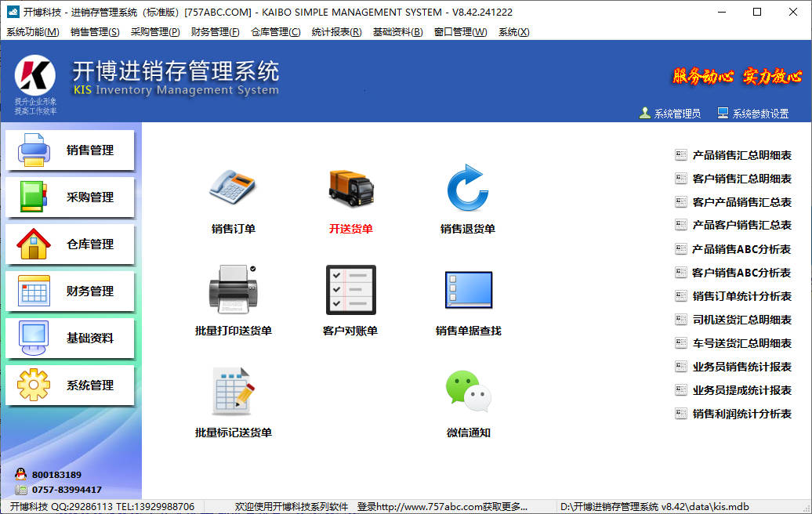
Task: Open the 微信通知 WeChat icon
Action: [468, 391]
